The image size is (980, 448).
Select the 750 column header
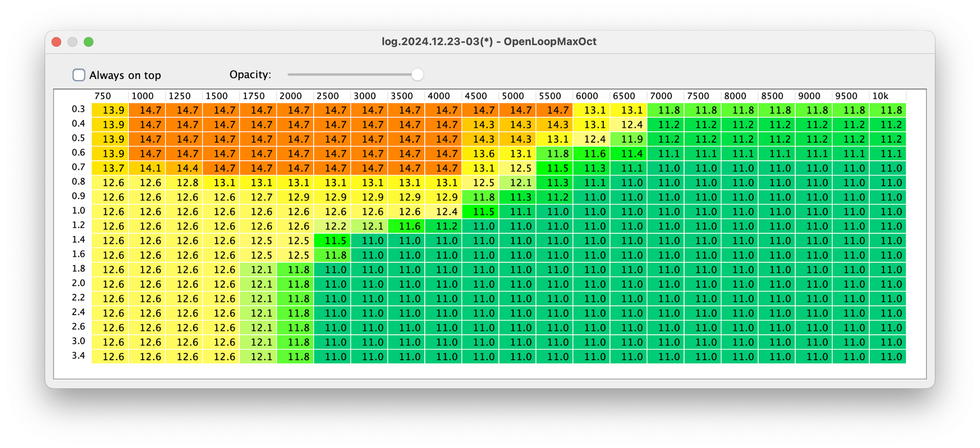point(110,96)
